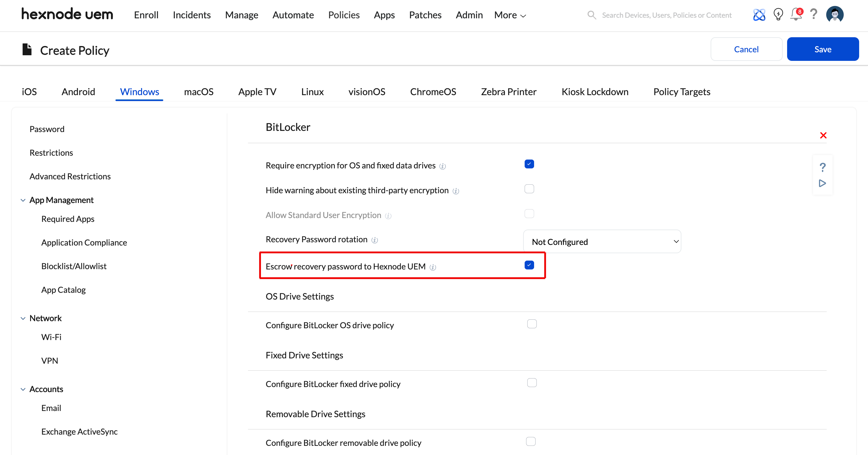This screenshot has width=868, height=455.
Task: Open Blocklist/Allowlist in sidebar
Action: click(x=74, y=266)
